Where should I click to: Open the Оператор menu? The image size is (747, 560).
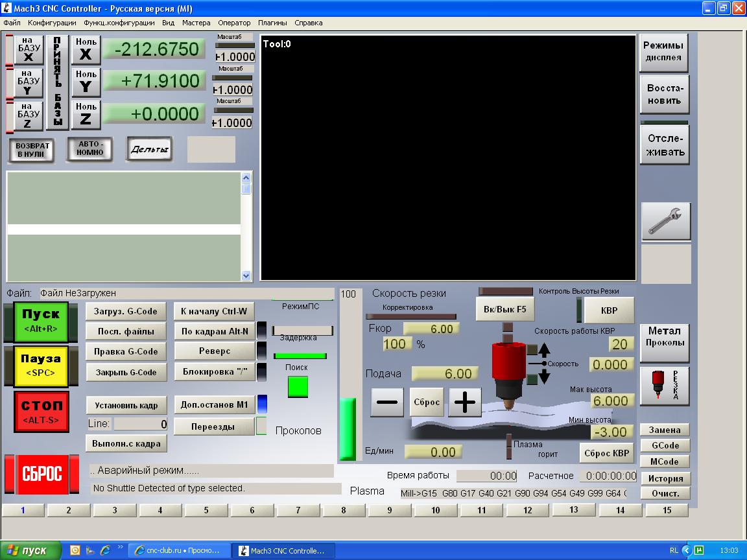tap(234, 23)
